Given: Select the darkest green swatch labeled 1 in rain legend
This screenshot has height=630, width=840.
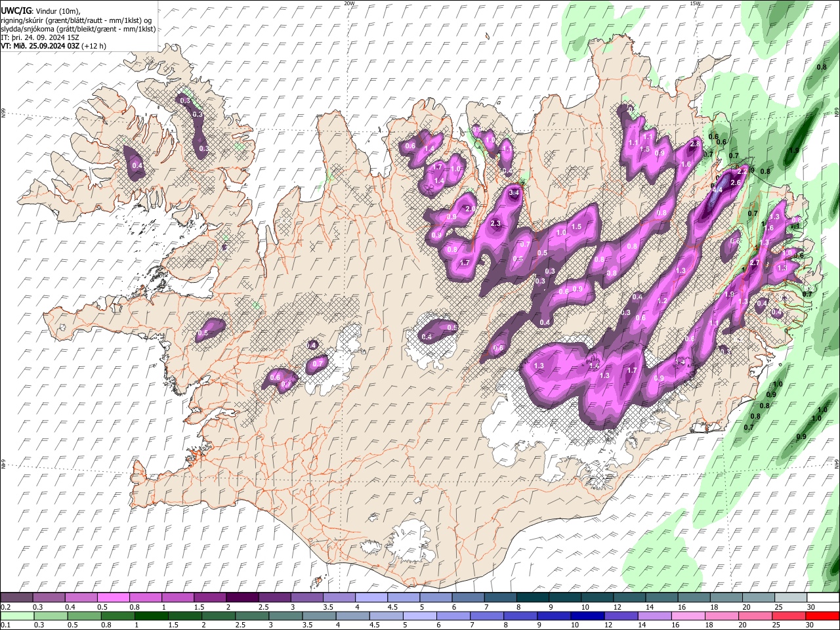Looking at the screenshot, I should click(x=153, y=616).
